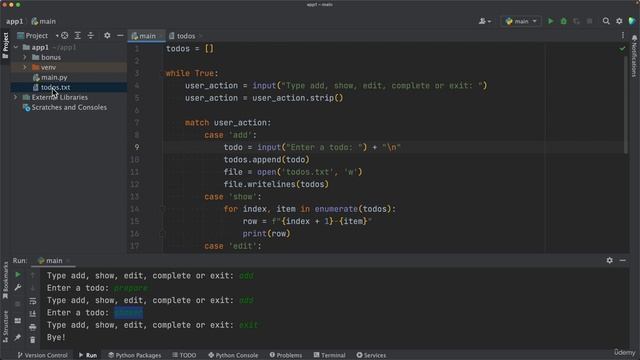Select the main tab in Run panel
Image resolution: width=640 pixels, height=360 pixels.
[53, 260]
